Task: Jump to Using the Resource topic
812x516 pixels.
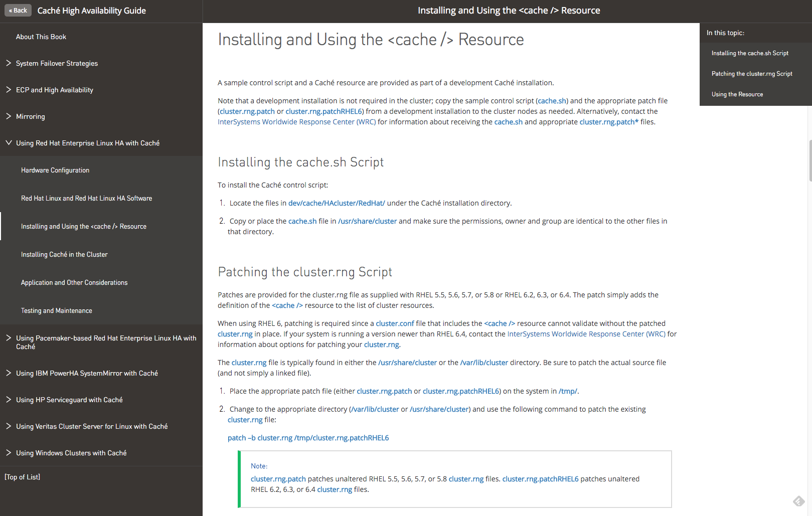Action: [737, 94]
